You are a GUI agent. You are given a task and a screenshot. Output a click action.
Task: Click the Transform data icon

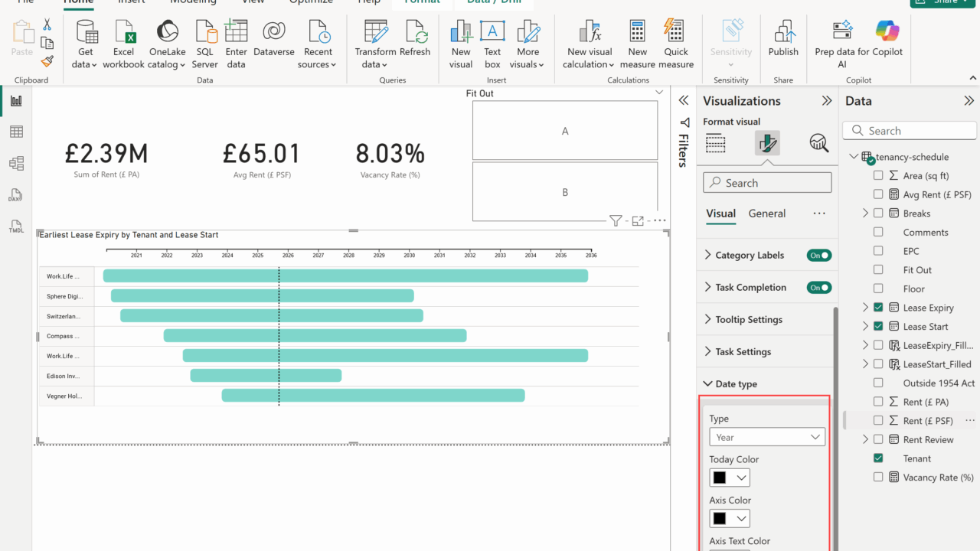[375, 33]
